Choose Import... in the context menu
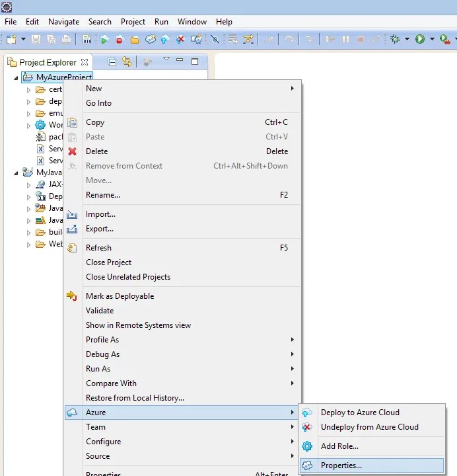The width and height of the screenshot is (457, 476). point(183,214)
